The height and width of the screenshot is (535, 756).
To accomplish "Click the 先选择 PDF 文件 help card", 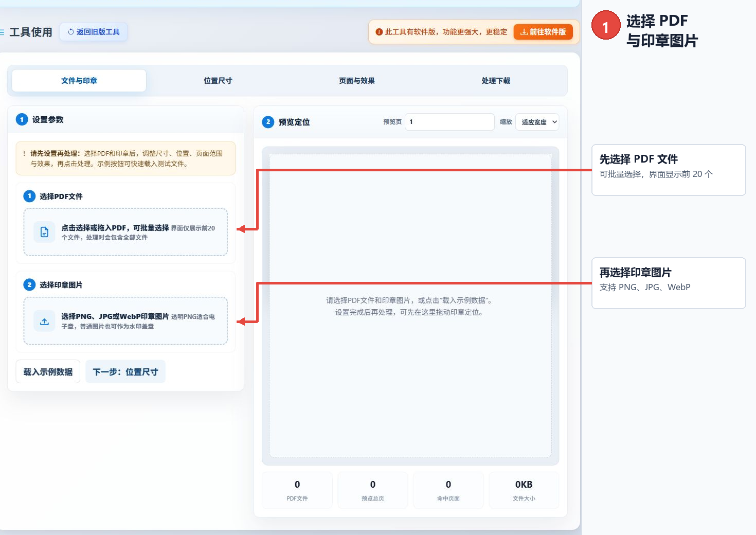I will point(669,170).
